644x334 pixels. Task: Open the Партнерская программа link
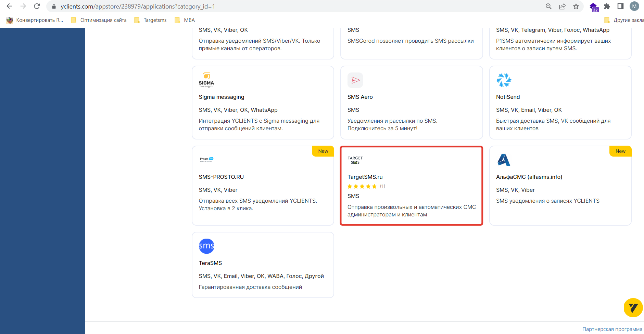[612, 329]
